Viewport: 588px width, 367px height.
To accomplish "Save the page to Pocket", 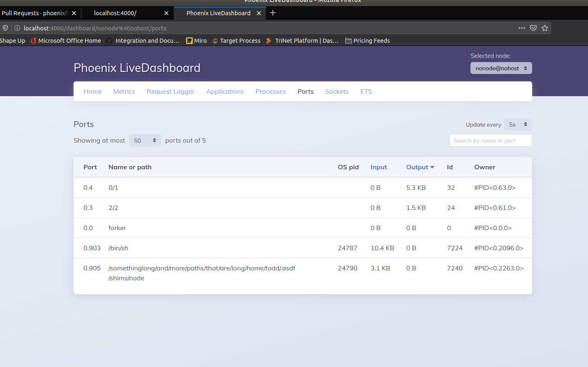I will pyautogui.click(x=533, y=28).
